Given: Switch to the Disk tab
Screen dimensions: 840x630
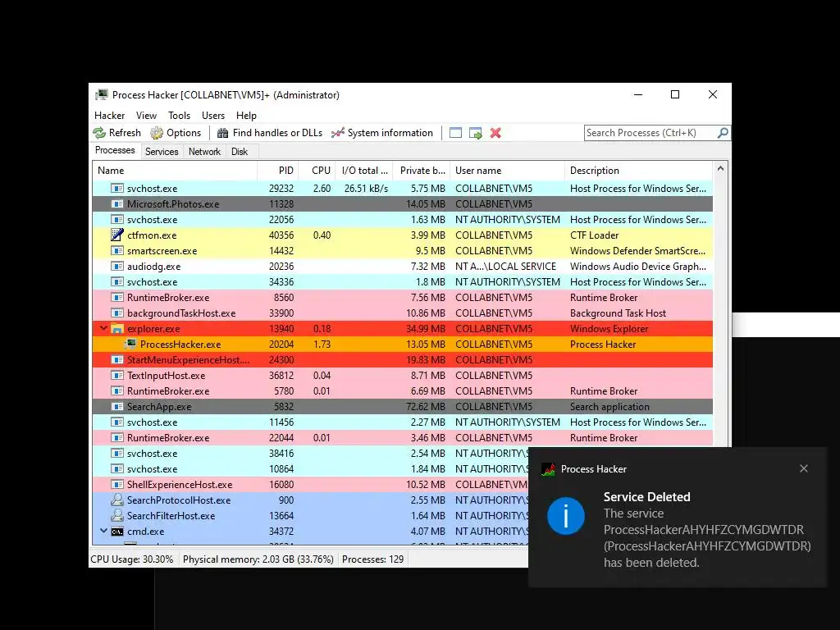Looking at the screenshot, I should coord(240,152).
